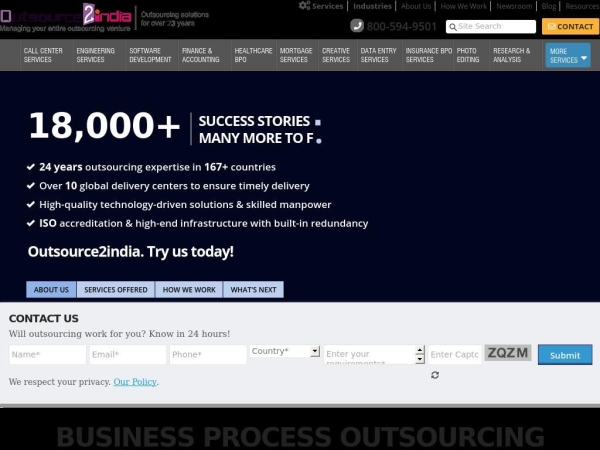Viewport: 600px width, 450px height.
Task: Call the 800-594-9501 phone number
Action: [401, 26]
